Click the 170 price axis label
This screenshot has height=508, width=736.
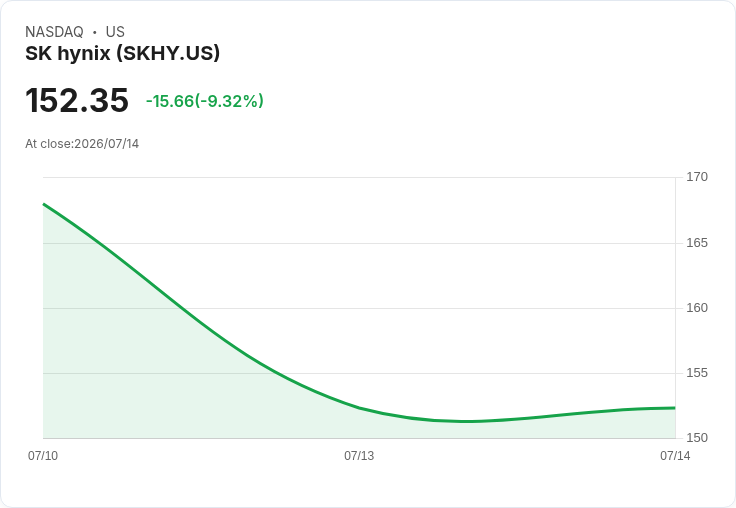pos(697,177)
